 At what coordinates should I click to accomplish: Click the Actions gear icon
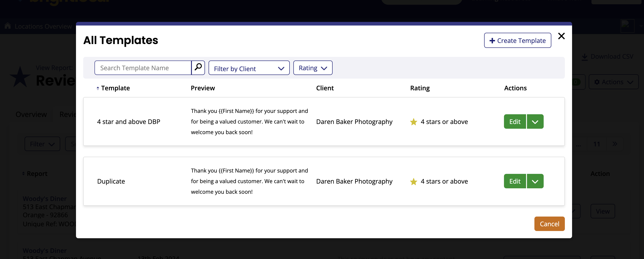point(597,82)
